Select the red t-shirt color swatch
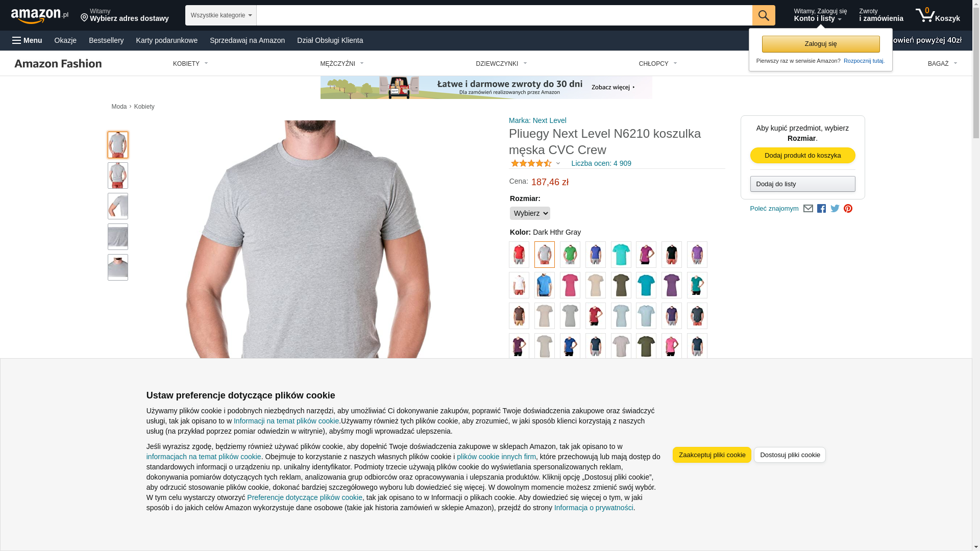 (519, 255)
